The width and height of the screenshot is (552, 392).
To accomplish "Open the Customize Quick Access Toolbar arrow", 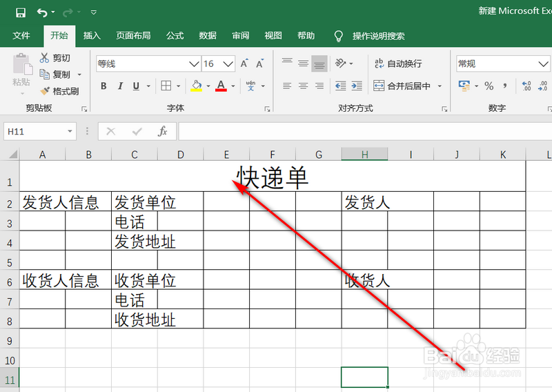I will (x=94, y=12).
